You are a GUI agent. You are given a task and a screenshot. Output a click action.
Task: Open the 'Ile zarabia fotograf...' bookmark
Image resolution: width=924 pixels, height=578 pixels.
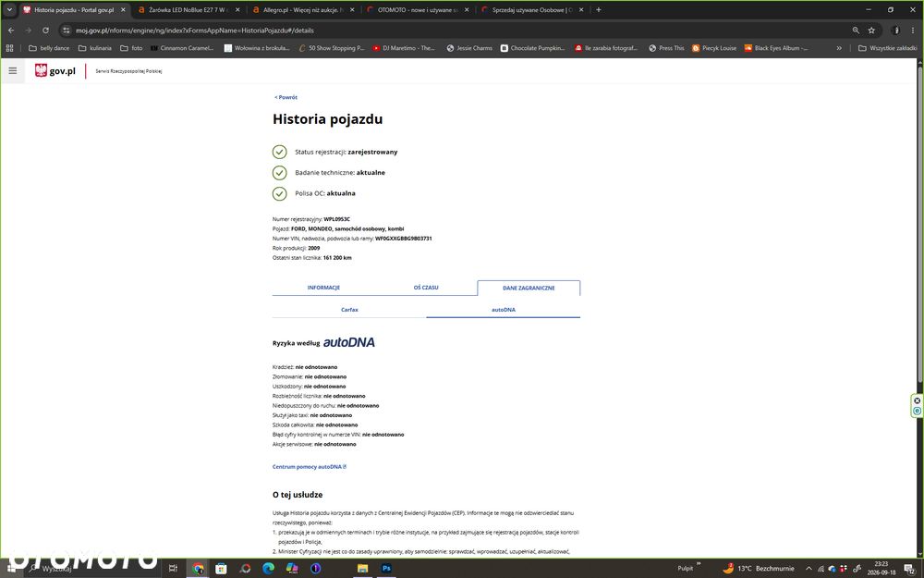click(606, 48)
